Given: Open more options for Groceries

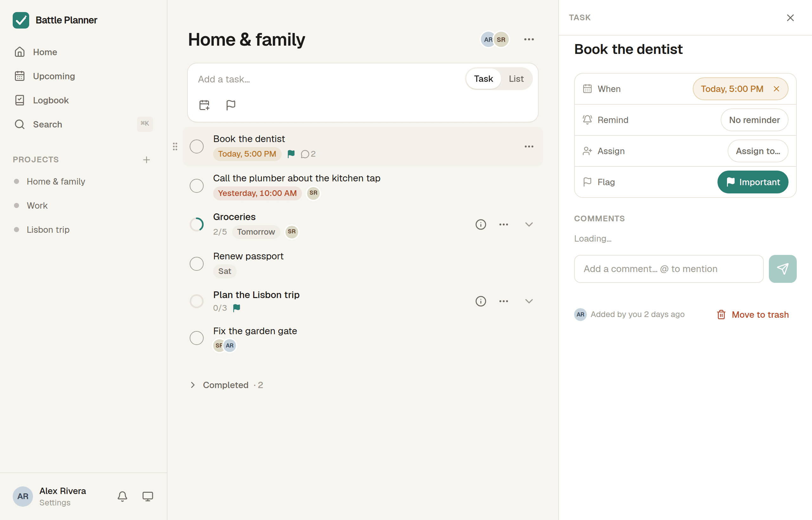Looking at the screenshot, I should point(504,224).
